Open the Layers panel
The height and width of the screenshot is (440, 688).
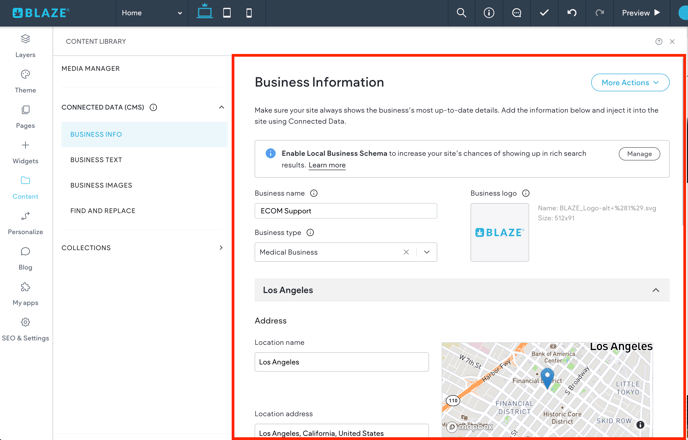click(x=25, y=45)
